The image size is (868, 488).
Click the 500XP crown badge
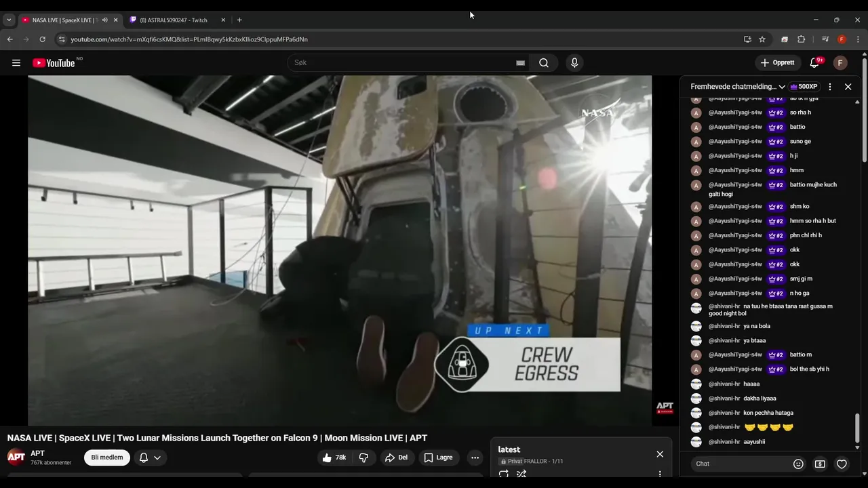point(804,87)
